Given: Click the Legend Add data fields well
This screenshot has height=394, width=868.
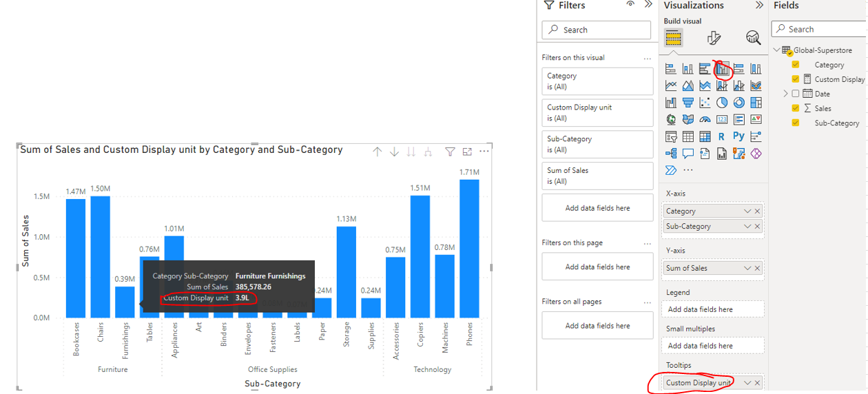Looking at the screenshot, I should 713,310.
